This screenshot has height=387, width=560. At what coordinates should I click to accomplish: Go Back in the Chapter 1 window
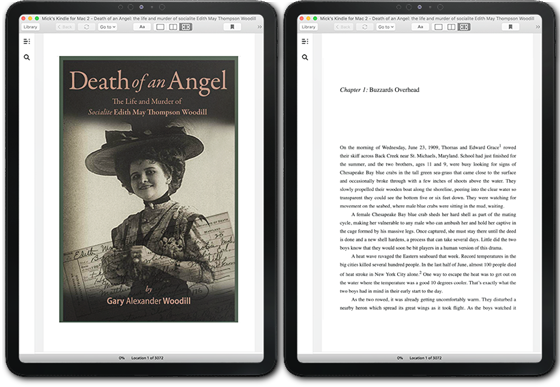(343, 27)
